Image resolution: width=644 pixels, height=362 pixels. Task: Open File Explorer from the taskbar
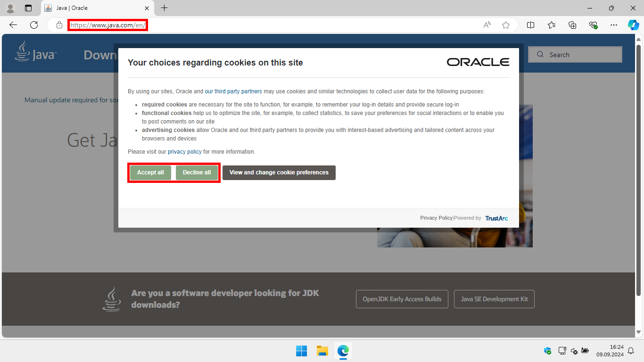[x=322, y=351]
